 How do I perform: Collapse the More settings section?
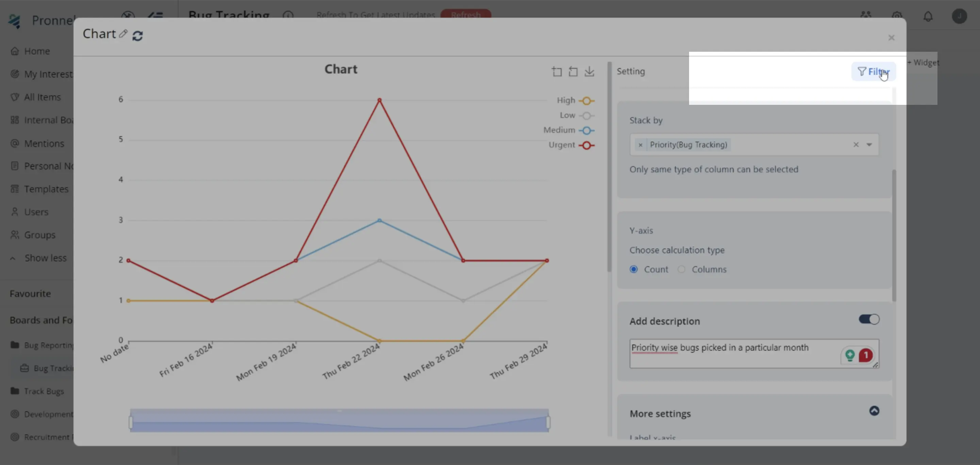tap(874, 411)
